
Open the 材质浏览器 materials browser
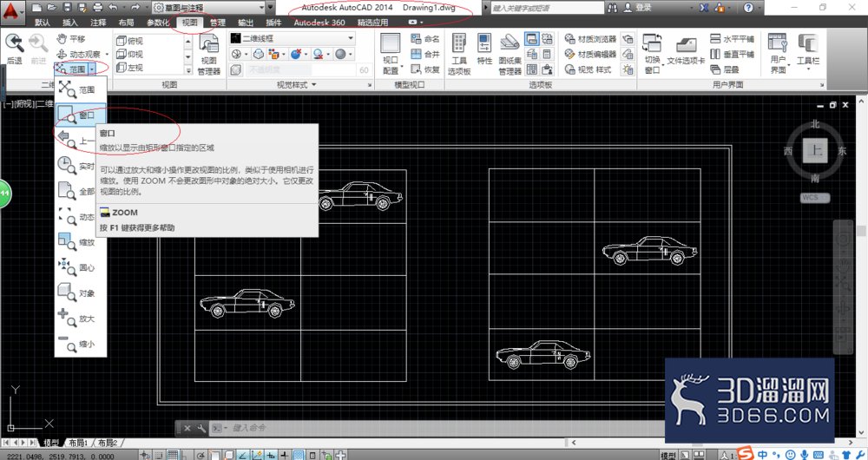point(590,39)
